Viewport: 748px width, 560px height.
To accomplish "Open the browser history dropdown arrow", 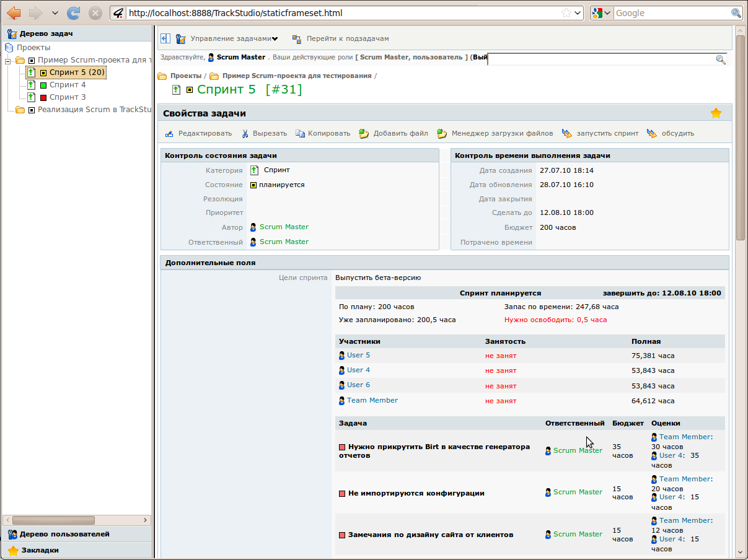I will (x=55, y=13).
